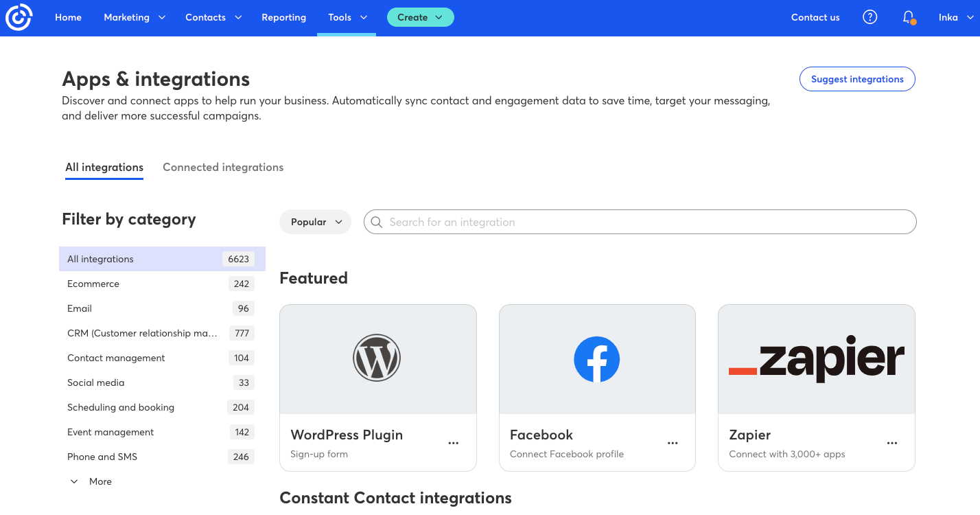980x515 pixels.
Task: Click the WordPress logo thumbnail
Action: 377,358
